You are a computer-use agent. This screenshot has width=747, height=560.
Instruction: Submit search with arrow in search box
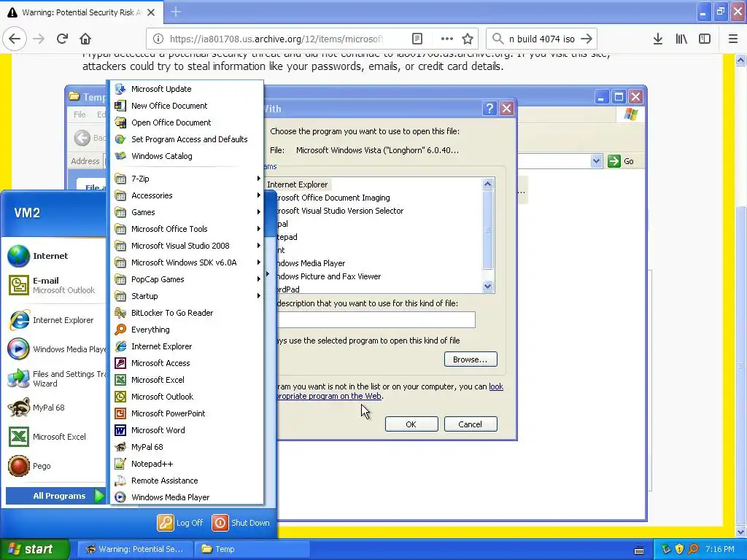tap(587, 39)
